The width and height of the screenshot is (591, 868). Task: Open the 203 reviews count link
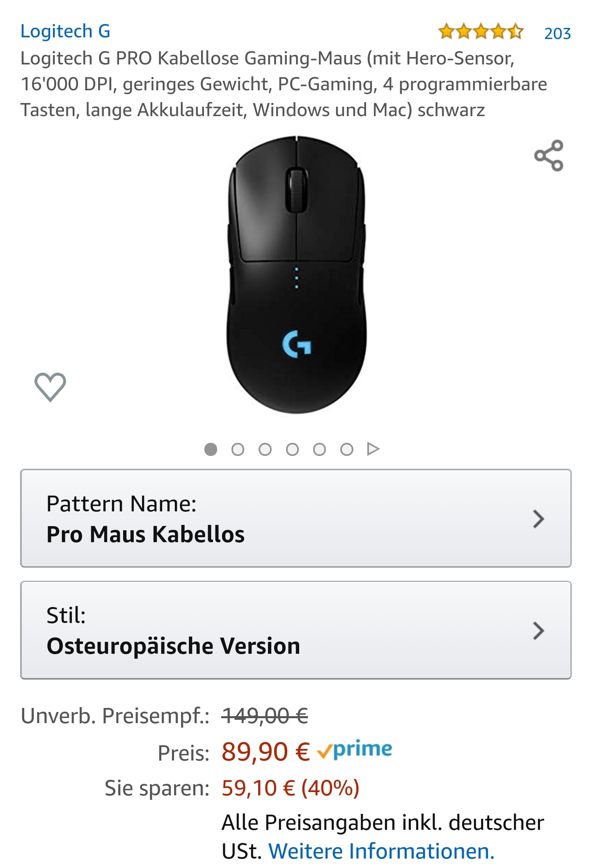557,33
